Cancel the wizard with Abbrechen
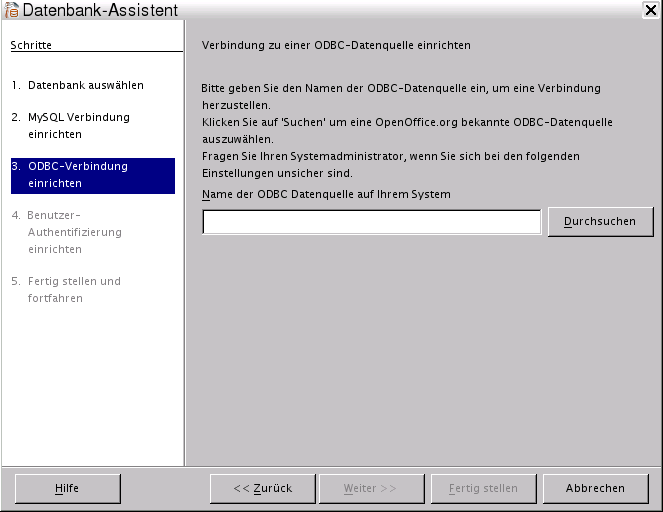This screenshot has width=663, height=512. 595,489
